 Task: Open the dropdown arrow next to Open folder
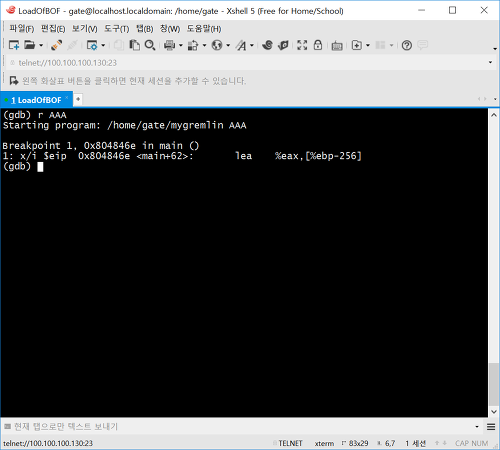41,45
